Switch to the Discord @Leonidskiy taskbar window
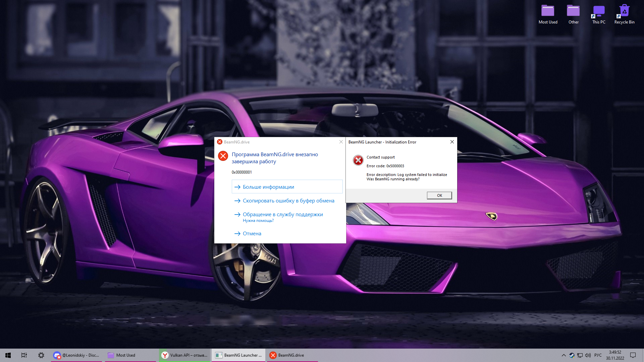 pyautogui.click(x=76, y=355)
